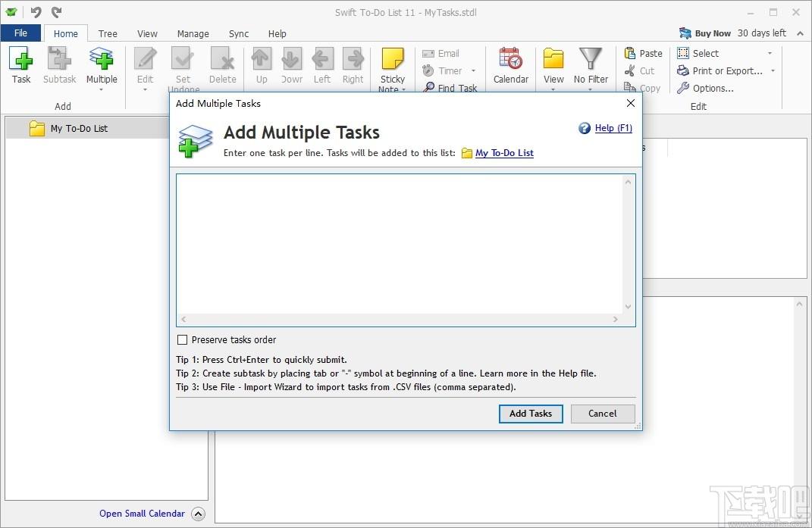Switch to the Manage ribbon tab

[193, 33]
